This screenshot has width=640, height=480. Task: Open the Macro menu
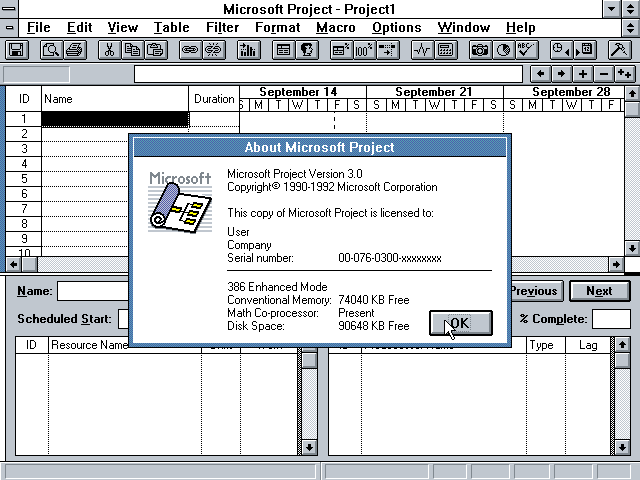coord(335,27)
